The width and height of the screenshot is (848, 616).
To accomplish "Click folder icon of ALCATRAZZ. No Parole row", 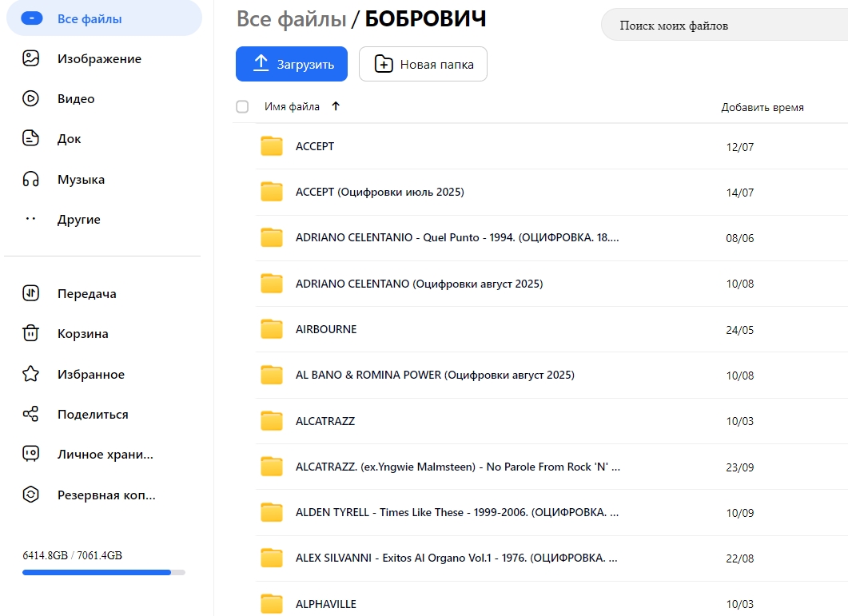I will (x=272, y=466).
